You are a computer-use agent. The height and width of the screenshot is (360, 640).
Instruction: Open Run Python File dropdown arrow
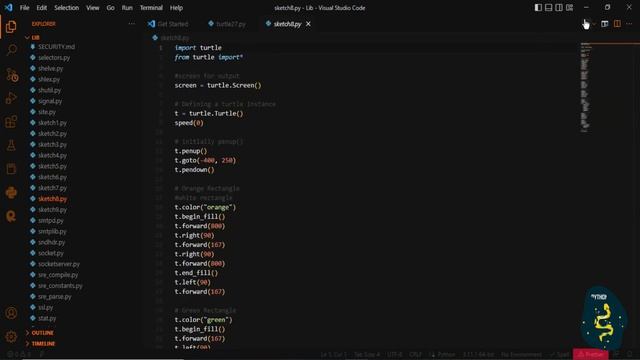(x=594, y=24)
